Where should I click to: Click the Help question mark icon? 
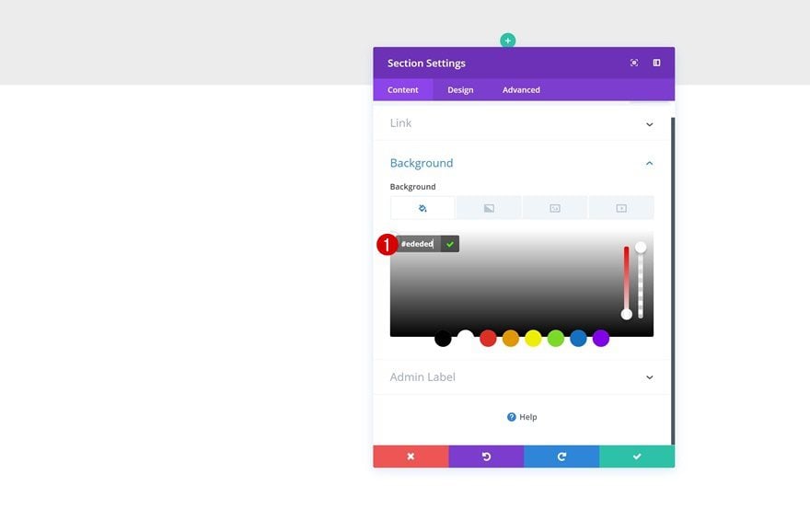[512, 417]
